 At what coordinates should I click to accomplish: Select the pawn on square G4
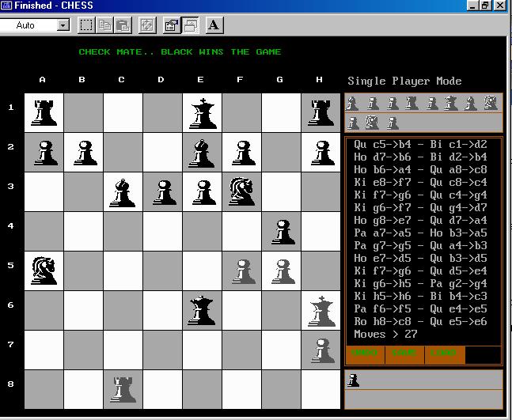[283, 232]
